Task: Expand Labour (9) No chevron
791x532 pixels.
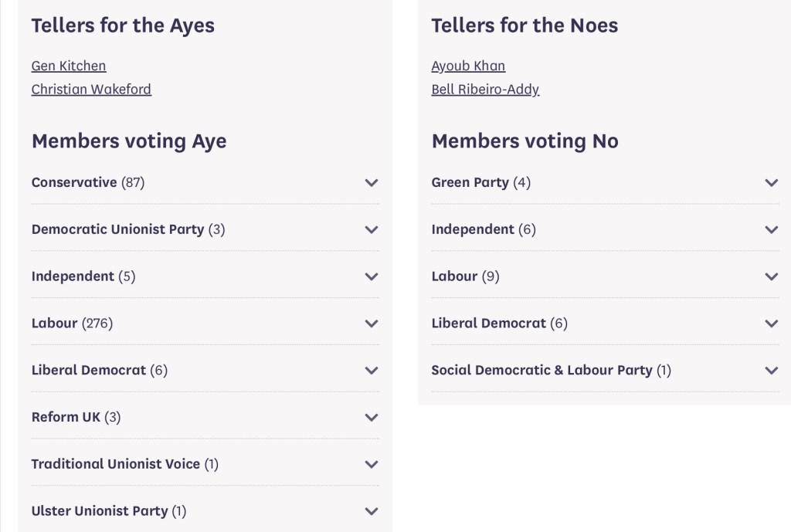Action: 771,276
